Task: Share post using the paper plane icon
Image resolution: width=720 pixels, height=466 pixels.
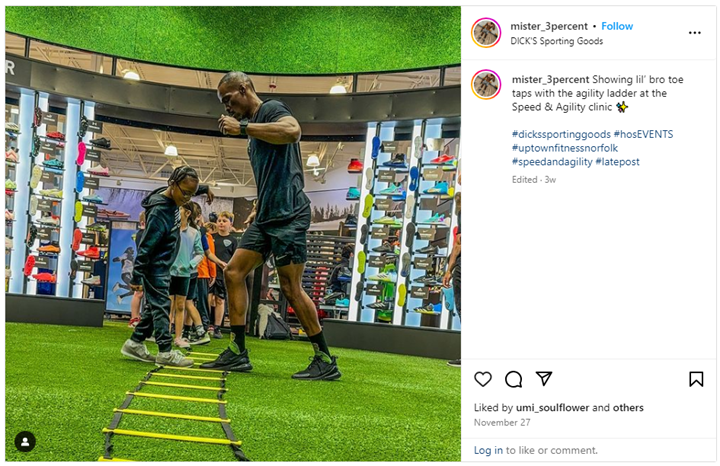Action: click(x=544, y=378)
